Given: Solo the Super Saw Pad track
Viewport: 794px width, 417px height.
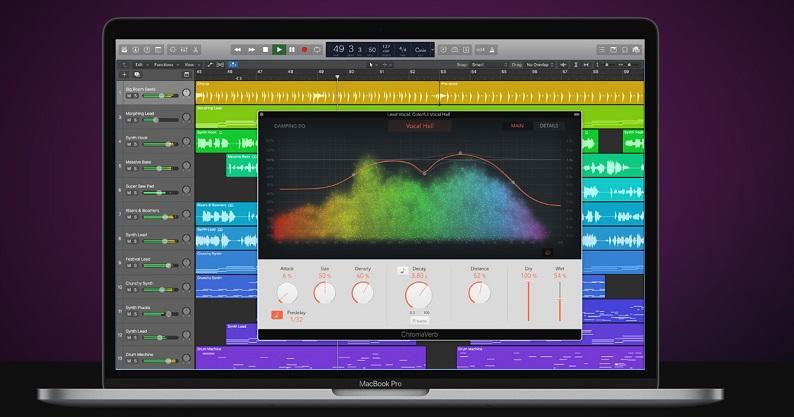Looking at the screenshot, I should (x=135, y=193).
